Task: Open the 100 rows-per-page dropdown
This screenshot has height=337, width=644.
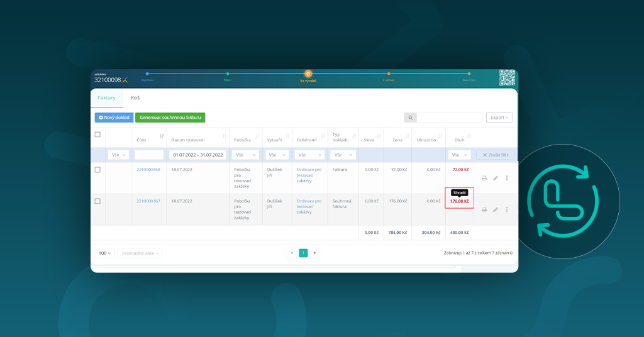Action: click(x=105, y=253)
